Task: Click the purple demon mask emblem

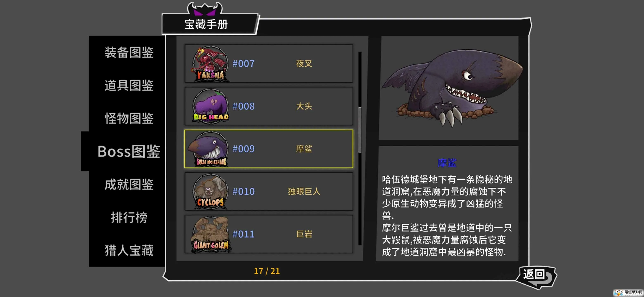Action: coord(205,9)
